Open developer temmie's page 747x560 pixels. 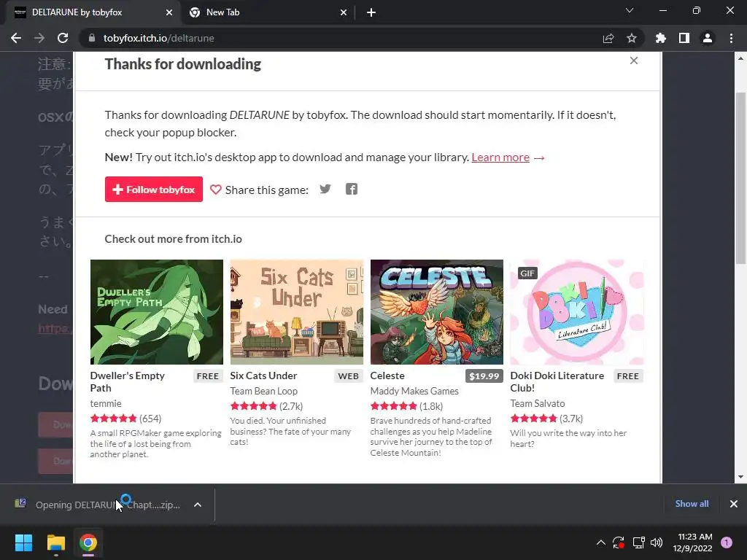click(106, 403)
